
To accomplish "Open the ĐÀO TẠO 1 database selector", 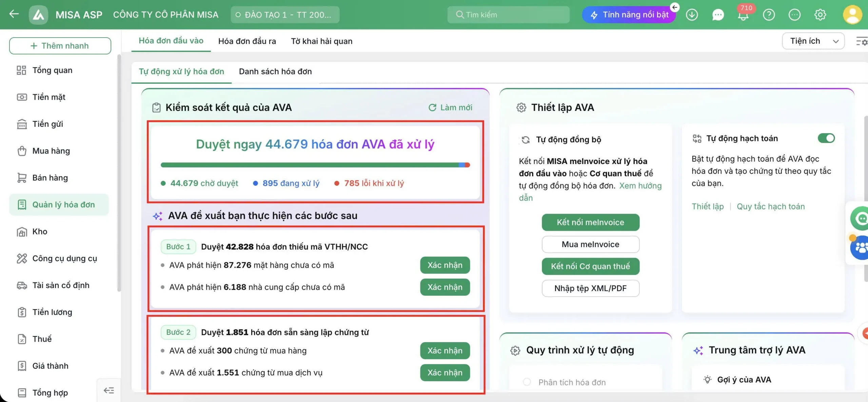I will [x=285, y=15].
